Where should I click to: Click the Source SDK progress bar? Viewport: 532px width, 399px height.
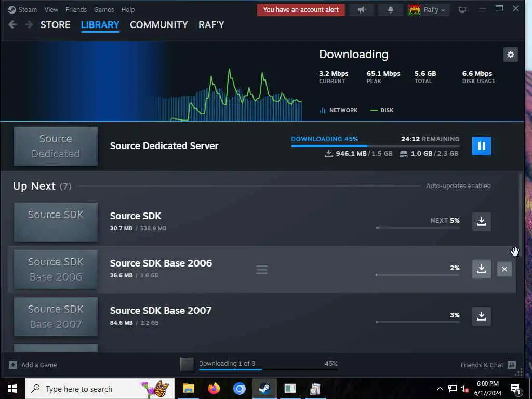pos(418,228)
